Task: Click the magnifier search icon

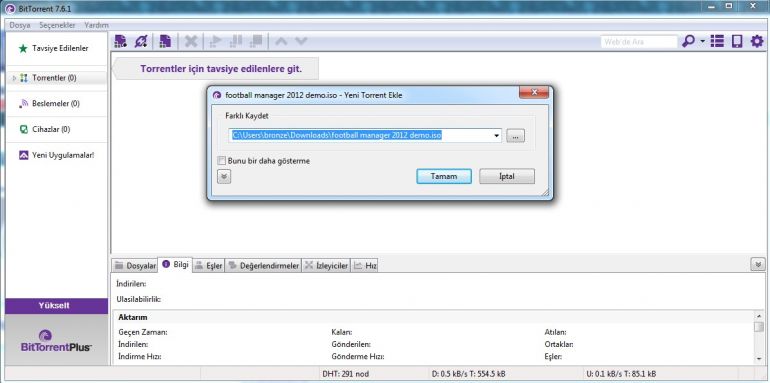Action: (x=688, y=41)
